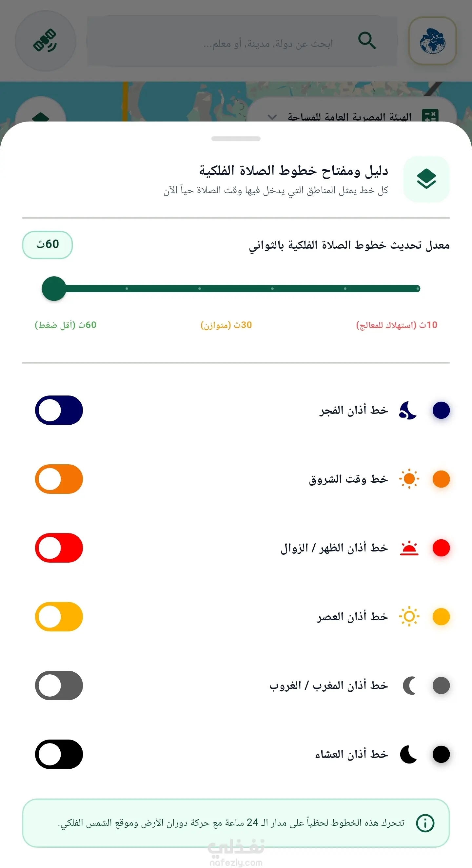Screen dimensions: 472x868
Task: Toggle the orange sunrise line switch
Action: click(59, 479)
